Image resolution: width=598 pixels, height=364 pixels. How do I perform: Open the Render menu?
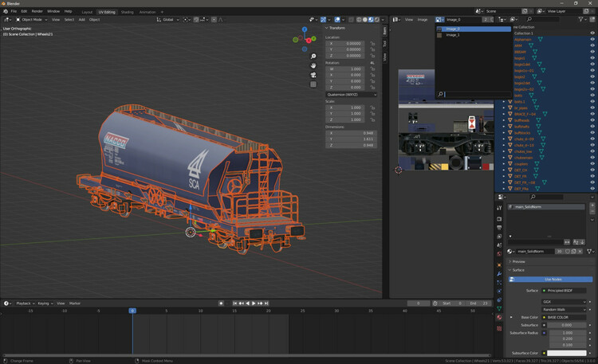click(x=37, y=11)
